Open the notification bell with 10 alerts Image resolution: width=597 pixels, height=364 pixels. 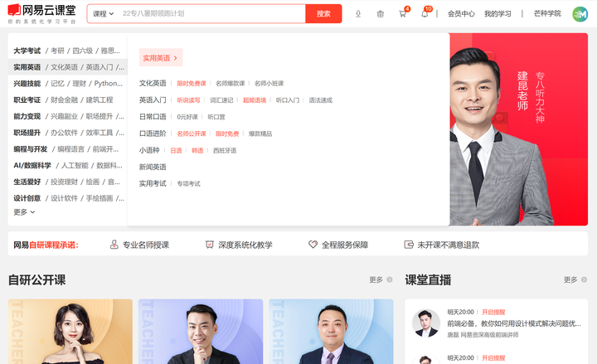click(x=425, y=14)
